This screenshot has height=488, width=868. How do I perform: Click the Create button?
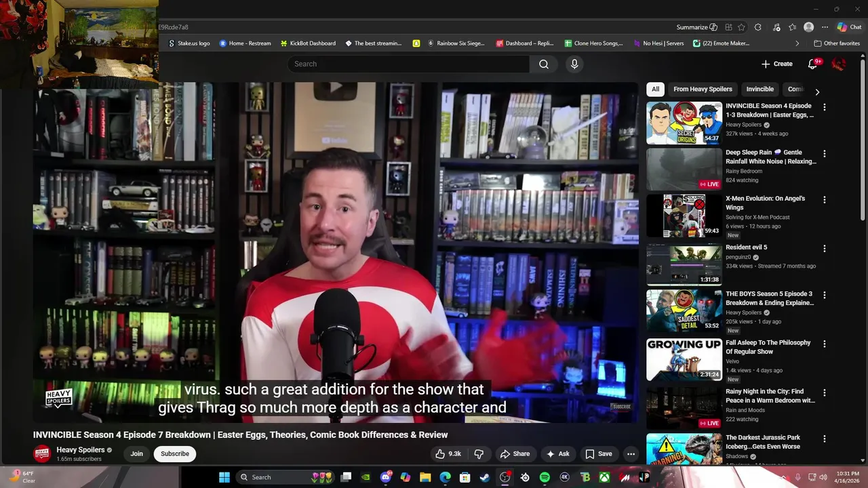coord(776,64)
